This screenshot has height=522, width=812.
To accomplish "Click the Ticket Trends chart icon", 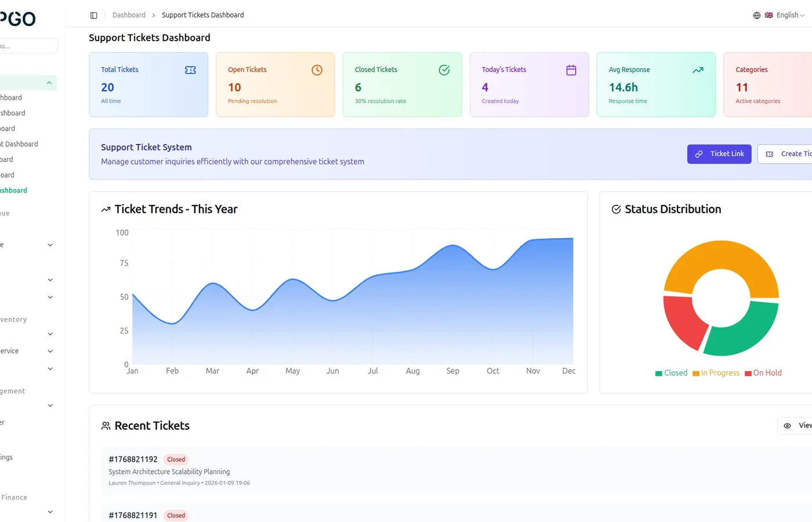I will pyautogui.click(x=106, y=209).
